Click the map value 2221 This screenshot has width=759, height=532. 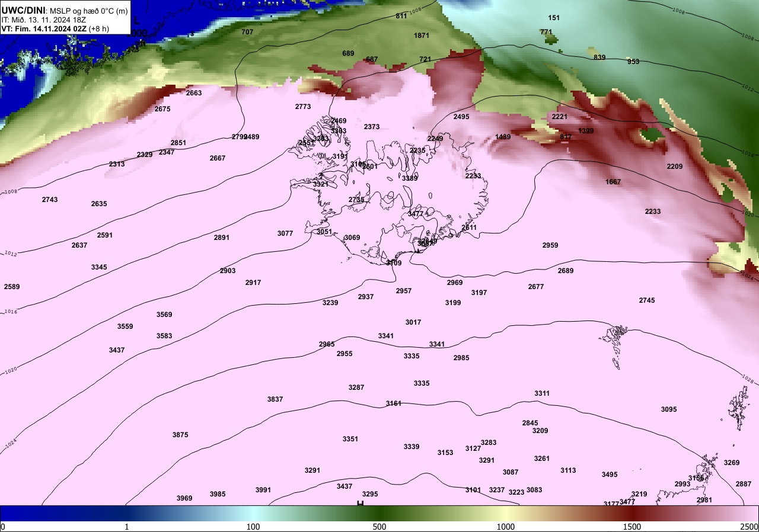(x=560, y=117)
